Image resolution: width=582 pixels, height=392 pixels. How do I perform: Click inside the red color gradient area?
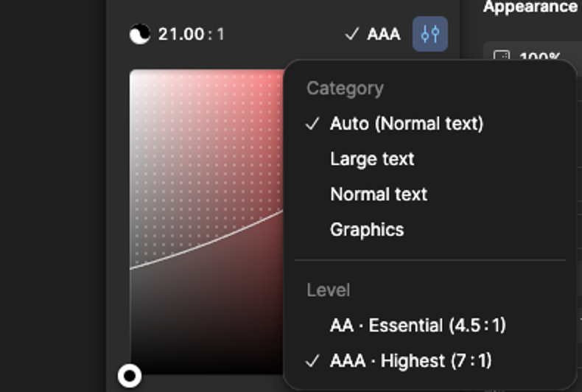206,221
